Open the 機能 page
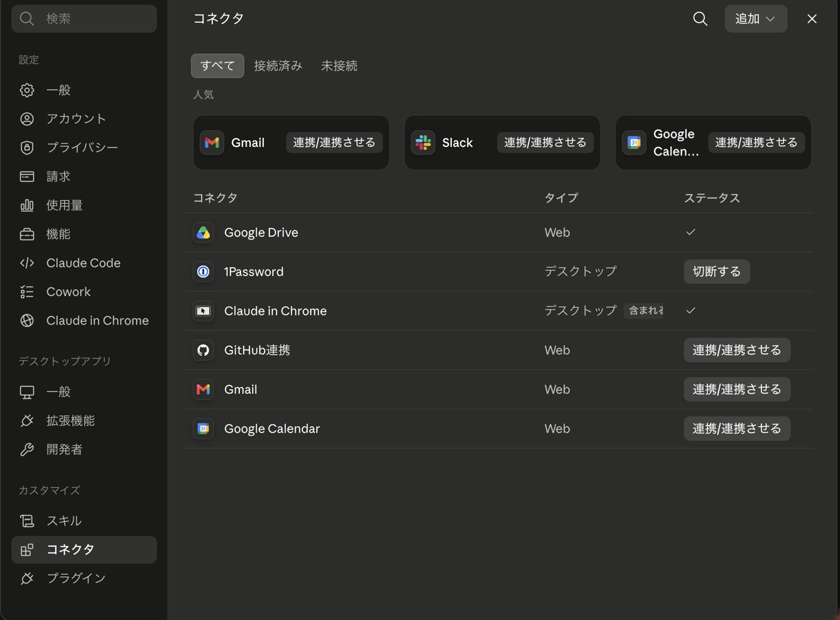Image resolution: width=840 pixels, height=620 pixels. pyautogui.click(x=84, y=234)
